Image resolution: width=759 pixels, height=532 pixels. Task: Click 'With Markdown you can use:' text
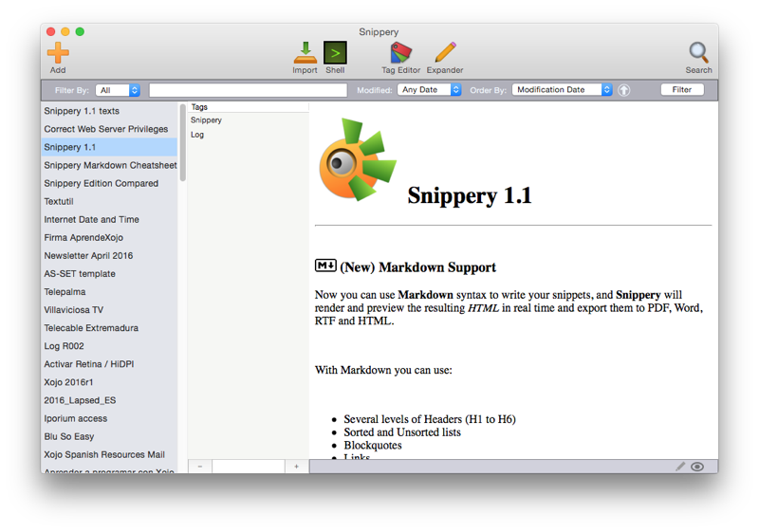[x=383, y=370]
